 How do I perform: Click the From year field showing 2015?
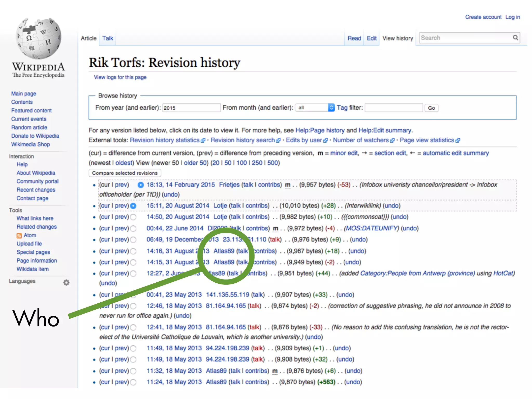[x=191, y=108]
